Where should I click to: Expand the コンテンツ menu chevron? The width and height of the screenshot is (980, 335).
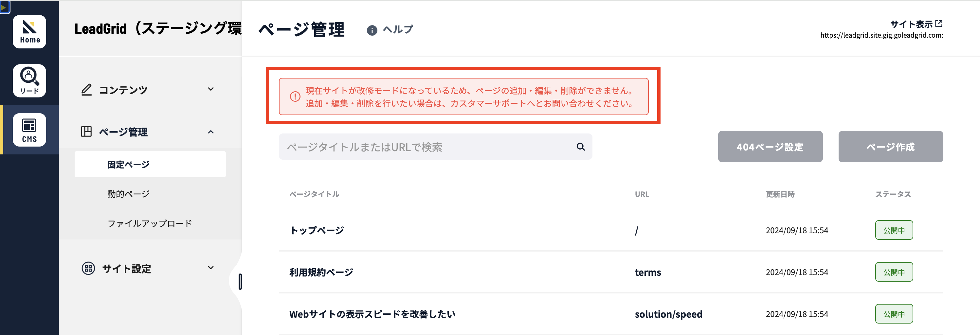pos(211,89)
